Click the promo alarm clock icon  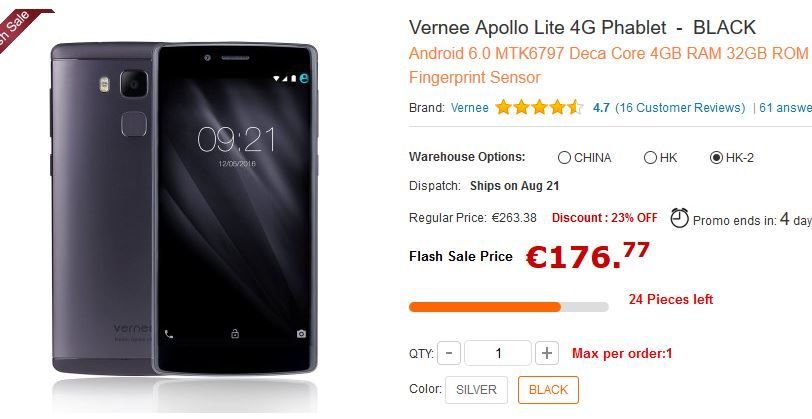click(x=679, y=218)
